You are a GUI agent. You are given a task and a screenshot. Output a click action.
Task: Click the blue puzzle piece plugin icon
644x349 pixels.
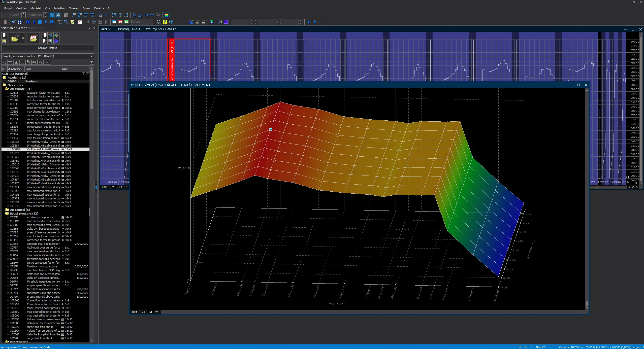click(x=56, y=41)
